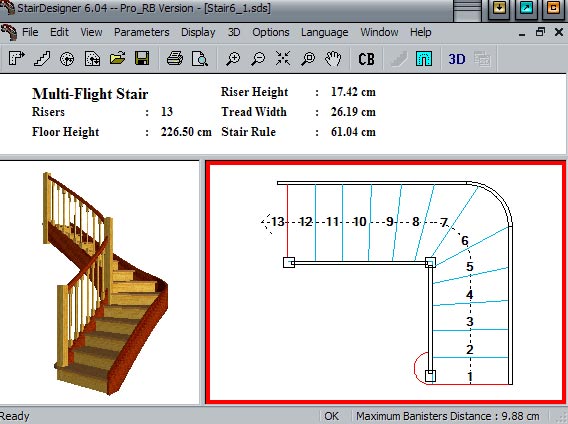Expand the Window menu
Viewport: 568px width, 424px height.
(379, 32)
